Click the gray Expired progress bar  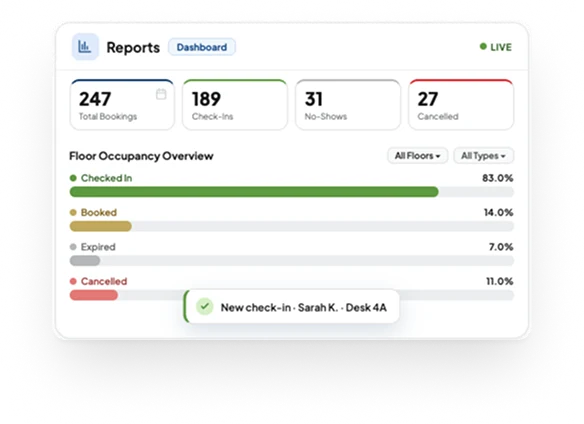[x=85, y=260]
